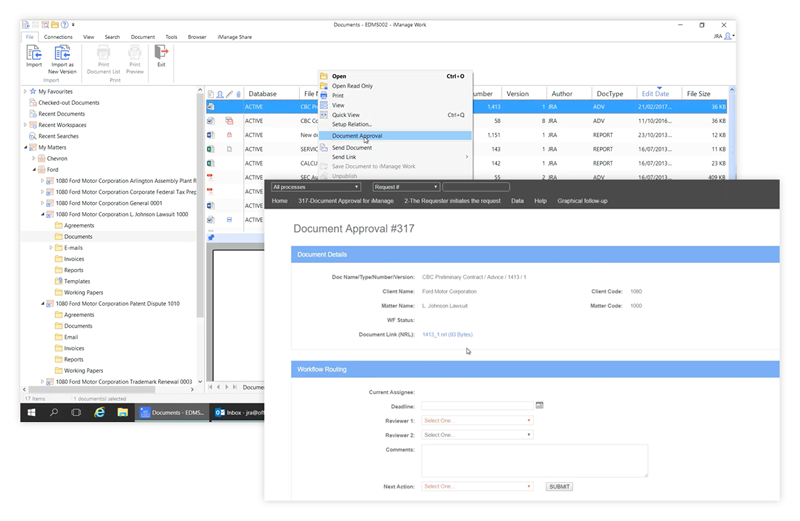Expand the My Favourites node
Screen dimensions: 800x521
click(25, 91)
